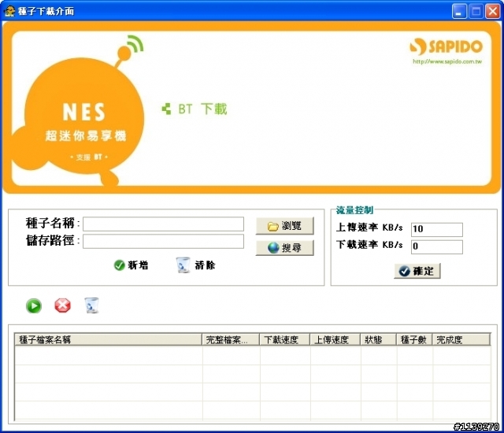Select the 下載速率 download rate field
The image size is (504, 433).
[437, 246]
